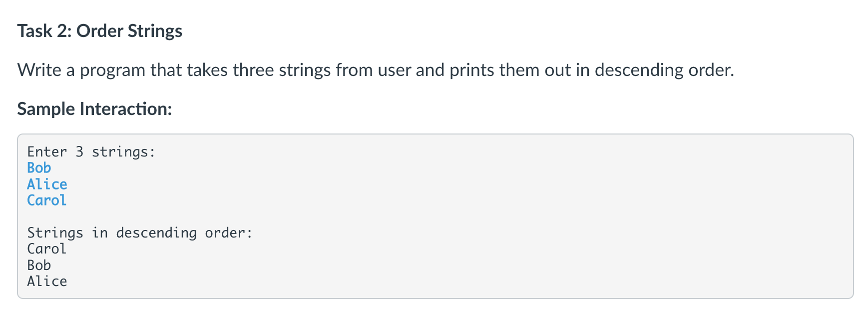Click 'Enter 3 strings:' prompt line

tap(91, 151)
